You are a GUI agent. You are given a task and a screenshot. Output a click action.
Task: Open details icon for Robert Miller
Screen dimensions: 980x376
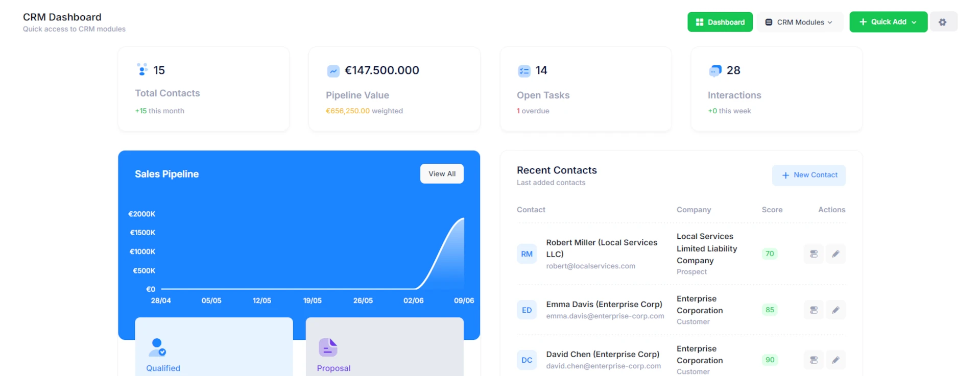click(x=814, y=254)
